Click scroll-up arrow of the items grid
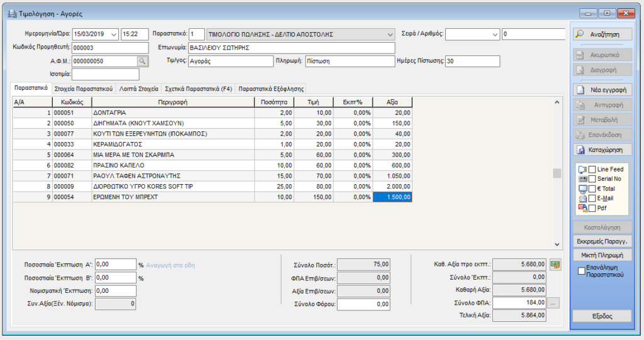Viewport: 644px width, 340px height. [x=557, y=102]
